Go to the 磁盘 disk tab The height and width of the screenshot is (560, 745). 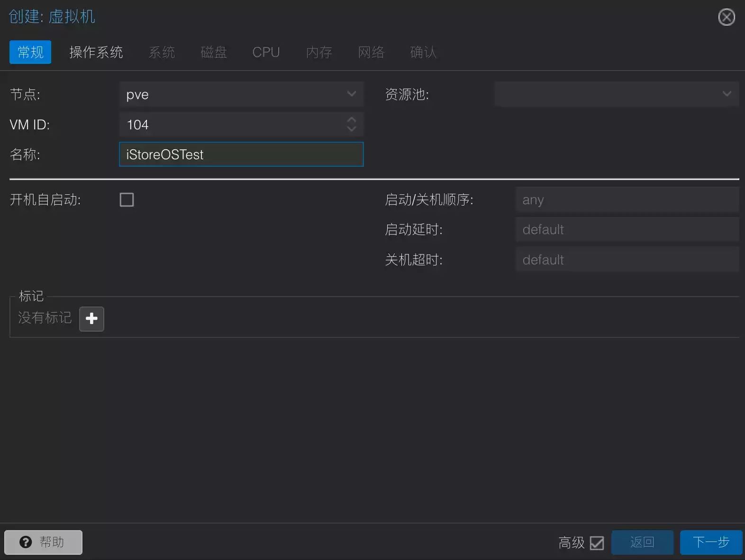[214, 52]
